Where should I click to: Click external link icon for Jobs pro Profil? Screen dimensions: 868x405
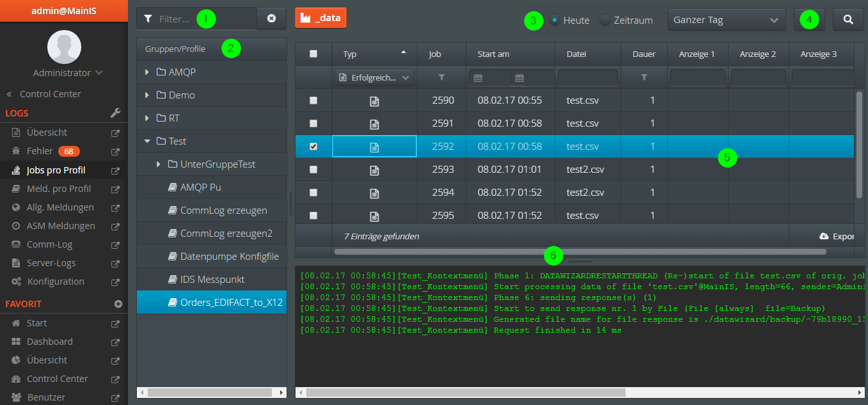115,170
